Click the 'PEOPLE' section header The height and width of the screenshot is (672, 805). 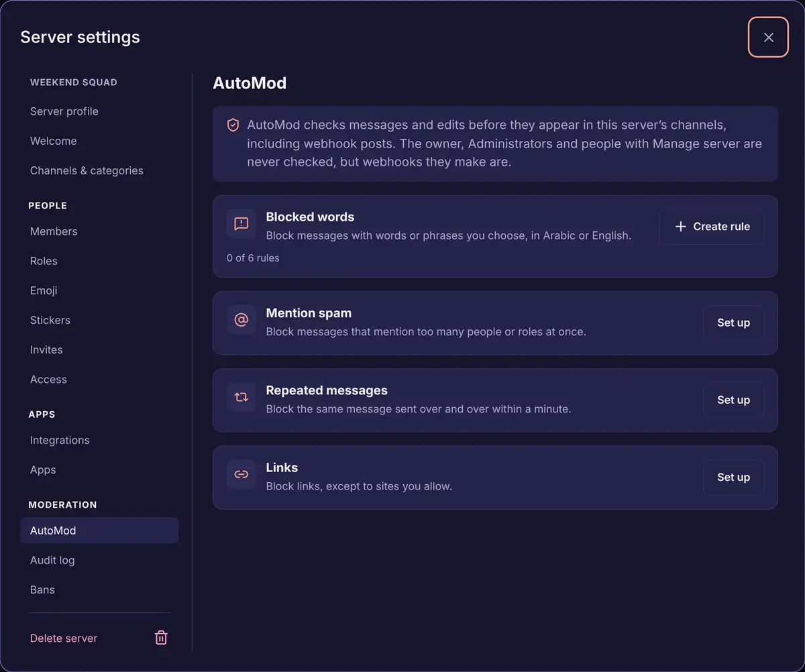[x=48, y=205]
